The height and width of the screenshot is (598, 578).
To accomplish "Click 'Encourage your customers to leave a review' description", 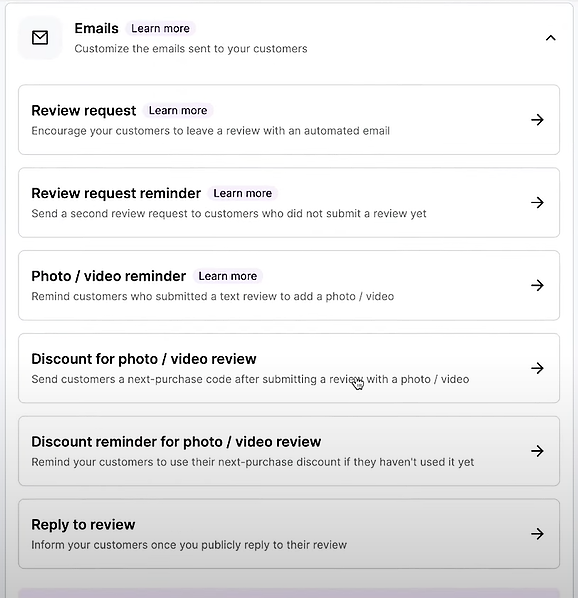I will tap(210, 131).
